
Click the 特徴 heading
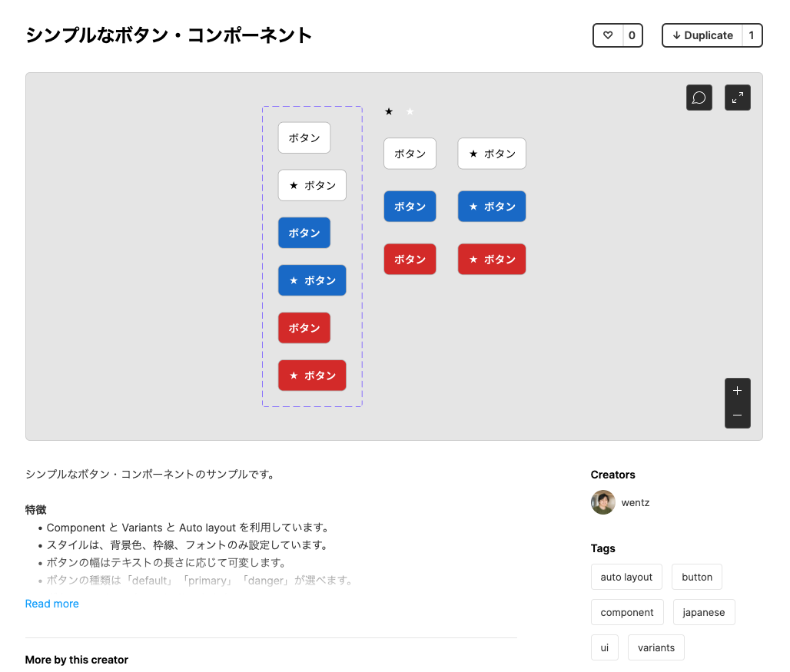pos(36,510)
